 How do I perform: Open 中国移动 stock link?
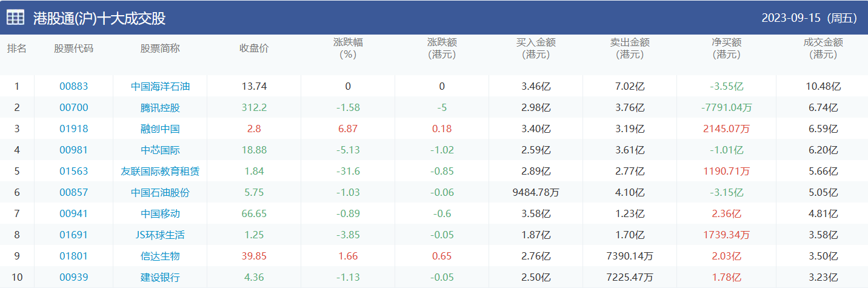tap(160, 213)
